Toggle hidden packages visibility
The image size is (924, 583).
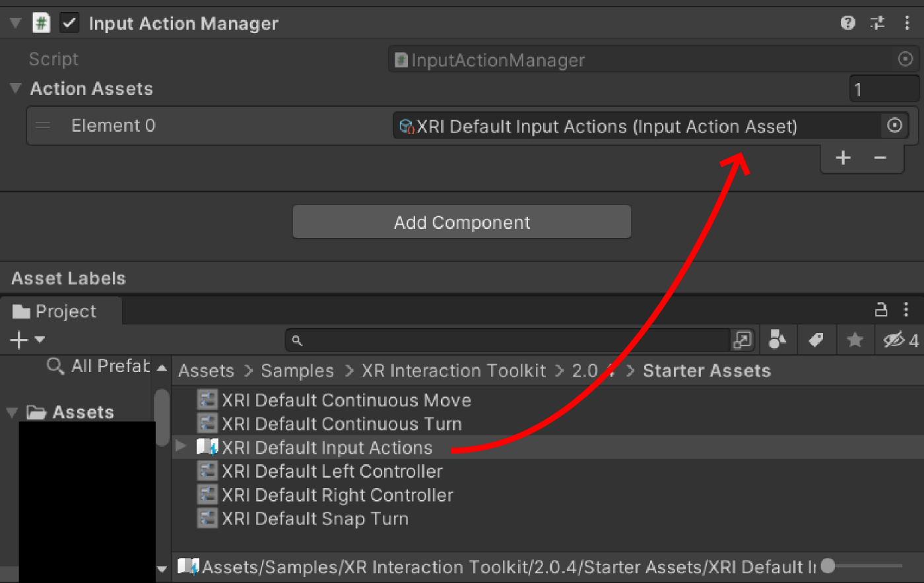901,340
